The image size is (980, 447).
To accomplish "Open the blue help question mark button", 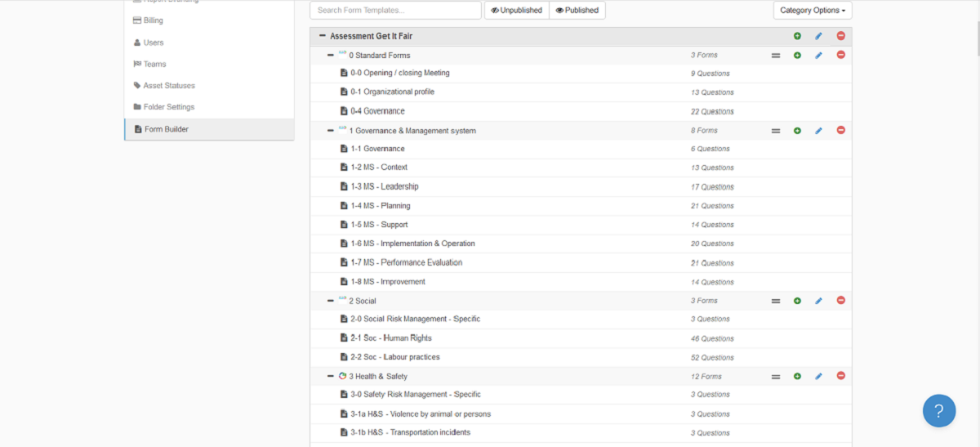I will (x=938, y=410).
